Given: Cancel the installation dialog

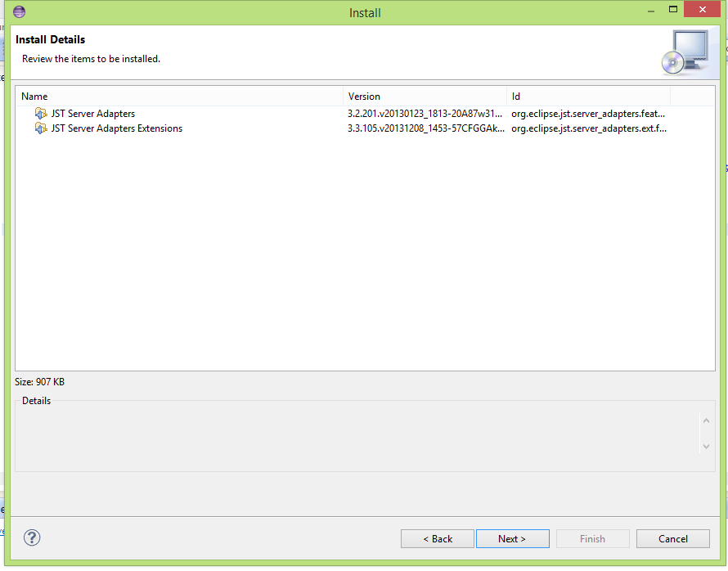Looking at the screenshot, I should coord(672,539).
